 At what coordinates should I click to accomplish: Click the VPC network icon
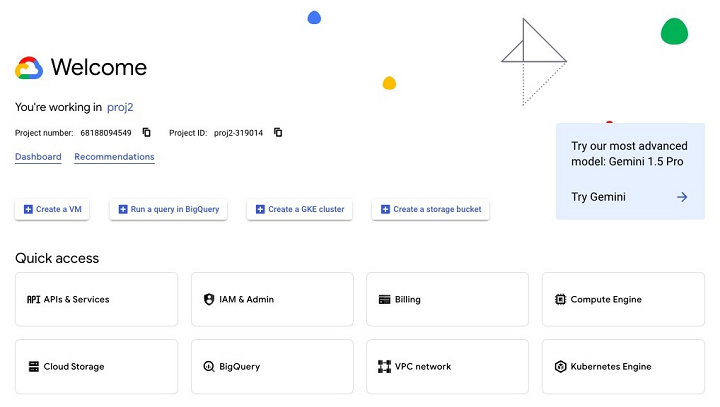(x=385, y=366)
